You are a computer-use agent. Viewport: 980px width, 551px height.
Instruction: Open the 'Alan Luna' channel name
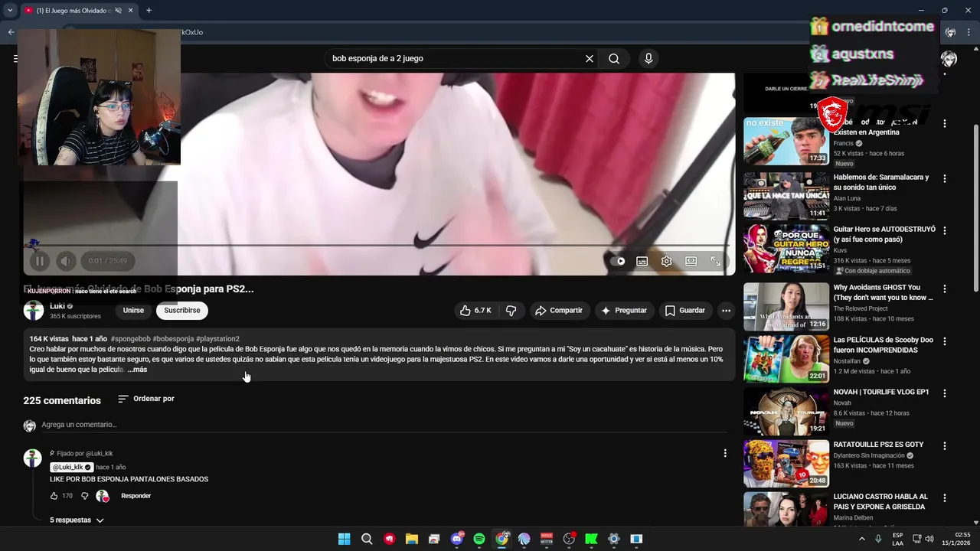pyautogui.click(x=847, y=198)
